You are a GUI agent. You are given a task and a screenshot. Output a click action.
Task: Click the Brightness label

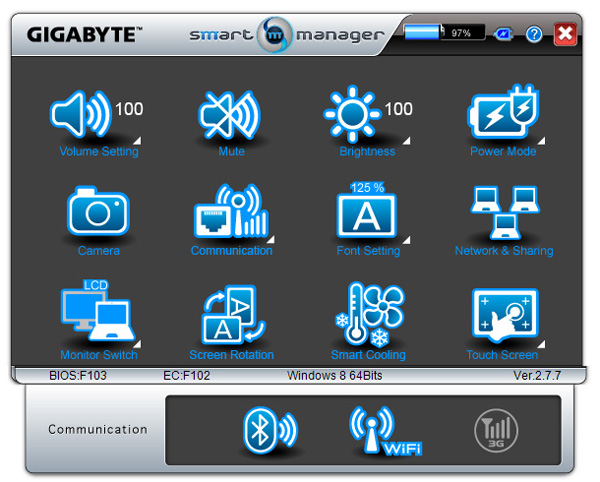(367, 151)
